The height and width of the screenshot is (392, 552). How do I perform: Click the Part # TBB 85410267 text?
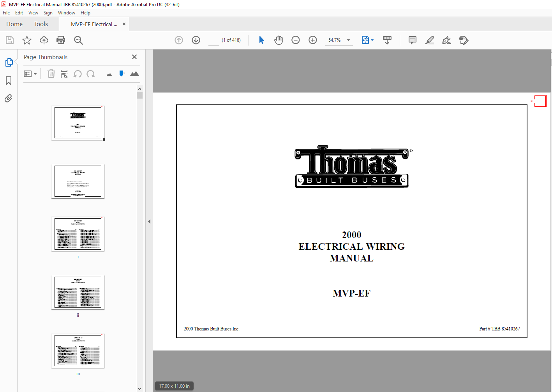[499, 329]
